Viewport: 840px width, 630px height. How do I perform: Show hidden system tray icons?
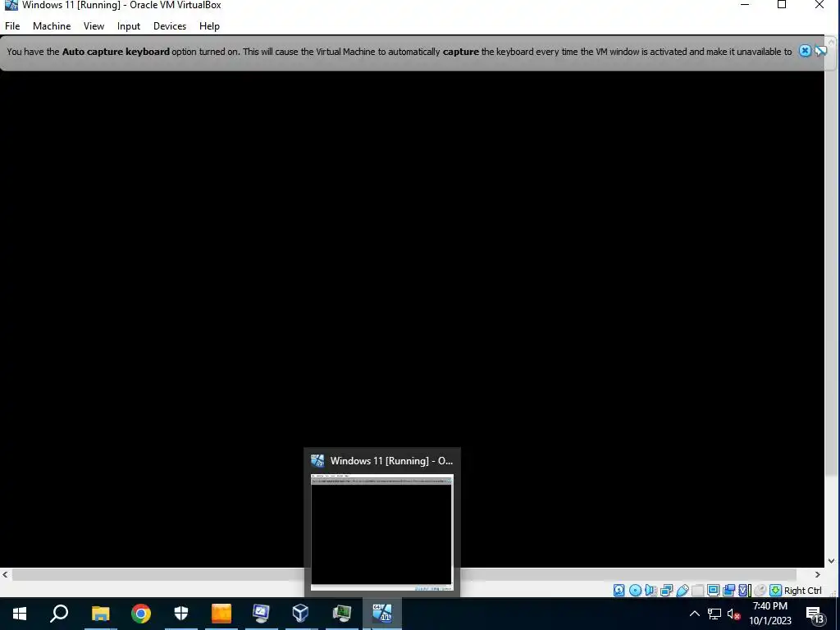[x=694, y=614]
